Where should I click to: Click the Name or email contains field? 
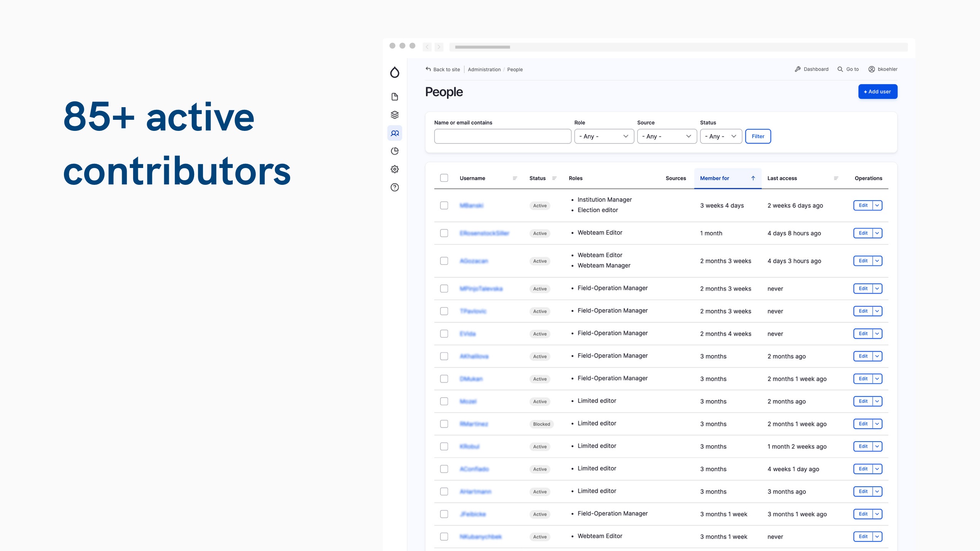point(503,136)
